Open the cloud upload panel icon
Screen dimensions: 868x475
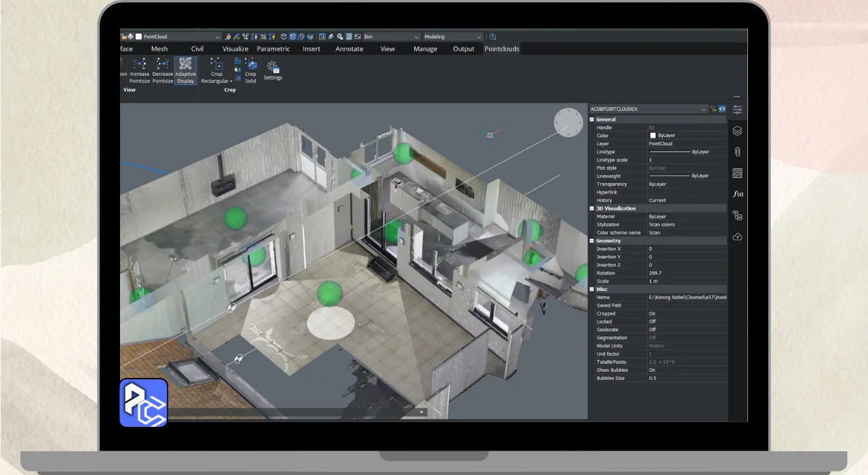coord(737,237)
